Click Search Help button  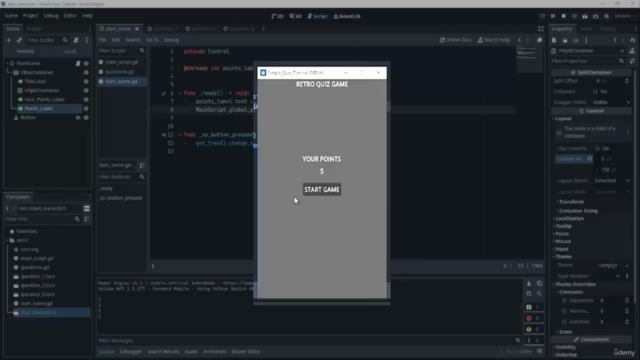tap(494, 40)
